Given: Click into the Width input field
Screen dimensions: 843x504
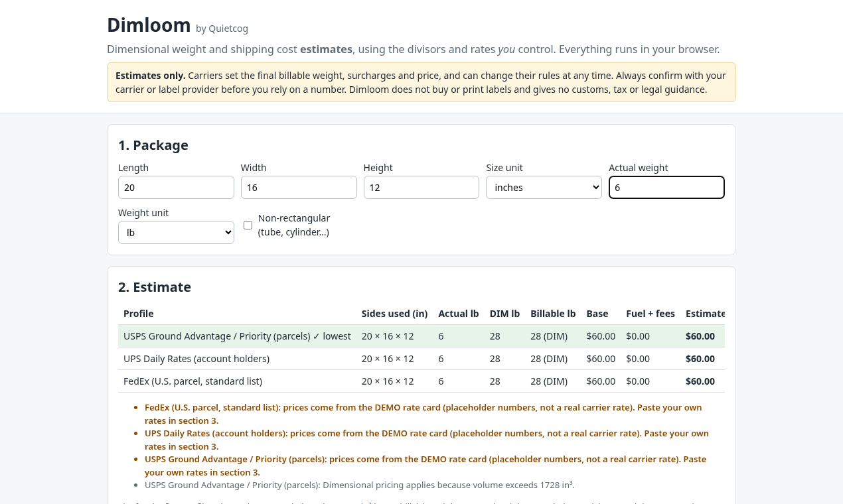Looking at the screenshot, I should pos(299,188).
